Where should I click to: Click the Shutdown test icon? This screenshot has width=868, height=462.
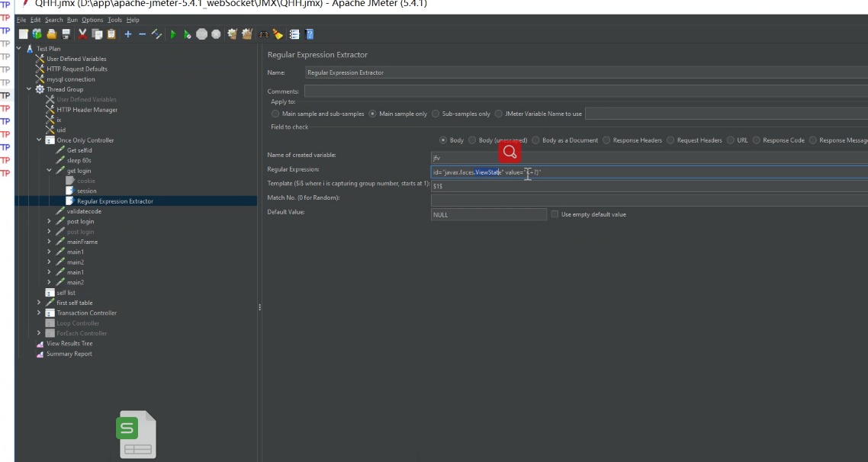click(217, 34)
